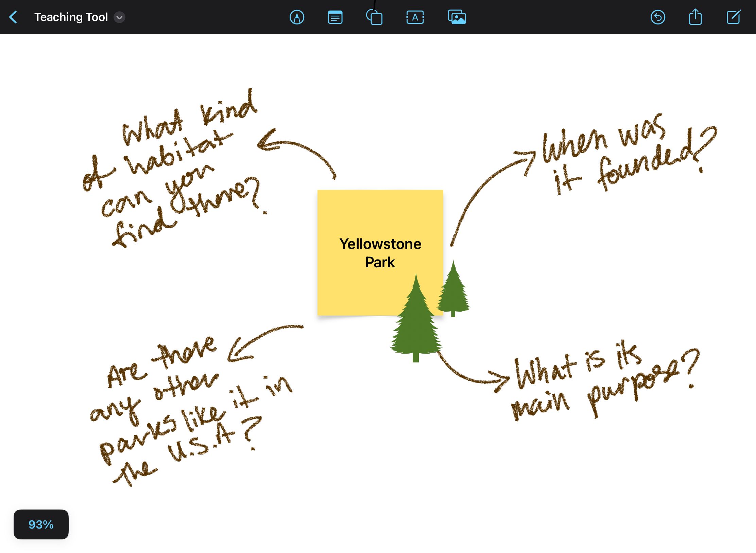Click the Teaching Tool board title
756x553 pixels.
pyautogui.click(x=71, y=17)
